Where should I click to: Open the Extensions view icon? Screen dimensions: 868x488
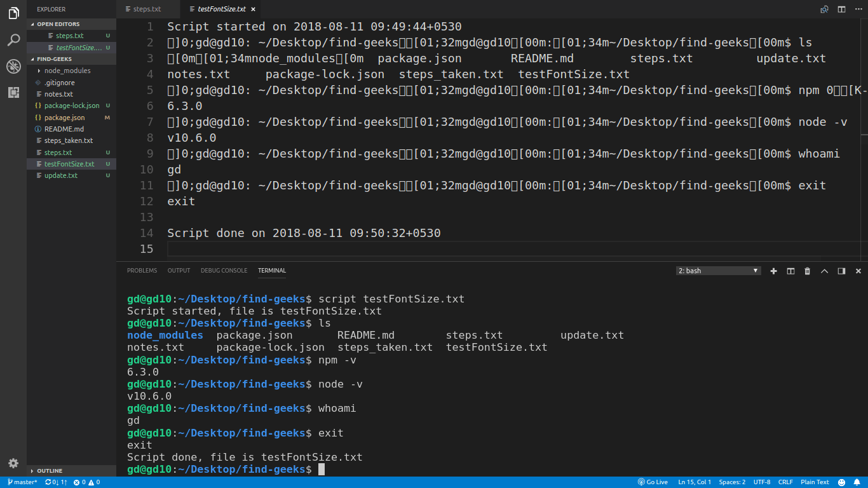[x=13, y=92]
